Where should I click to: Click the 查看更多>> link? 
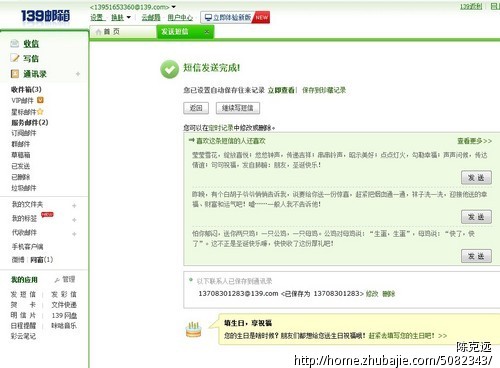pos(475,141)
